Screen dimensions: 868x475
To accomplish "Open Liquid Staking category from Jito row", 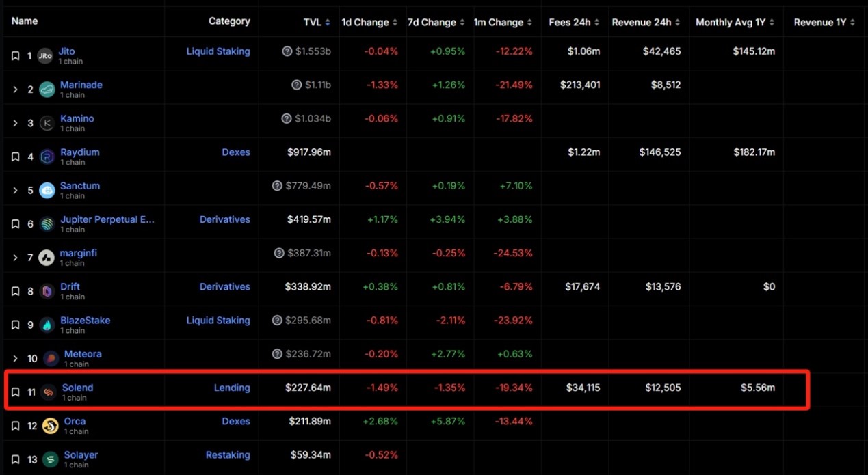I will (x=218, y=51).
